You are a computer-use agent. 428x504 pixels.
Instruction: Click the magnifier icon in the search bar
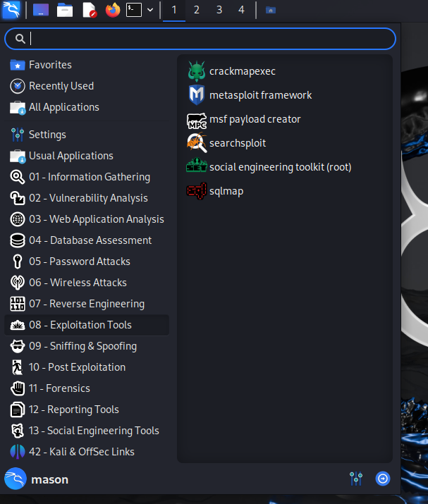click(20, 39)
